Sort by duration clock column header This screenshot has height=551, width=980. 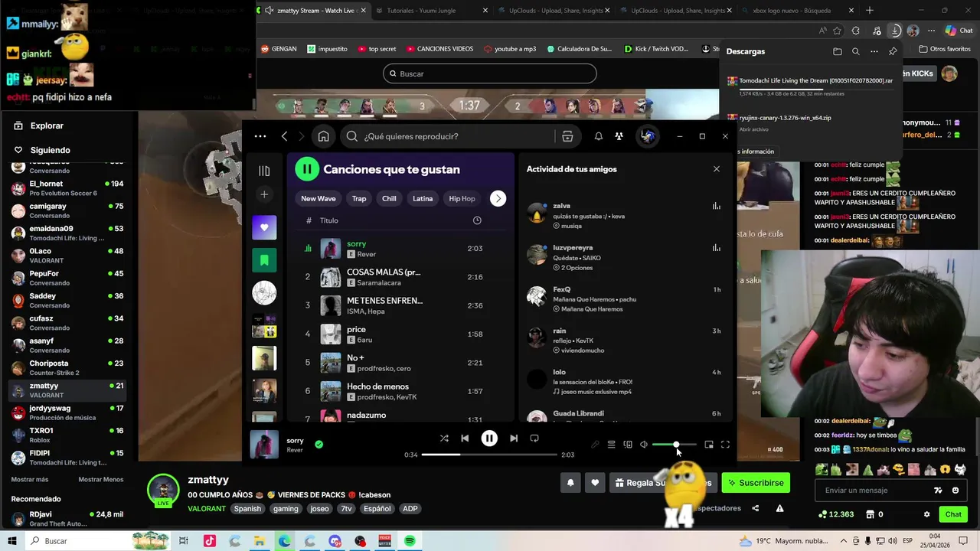pyautogui.click(x=477, y=220)
